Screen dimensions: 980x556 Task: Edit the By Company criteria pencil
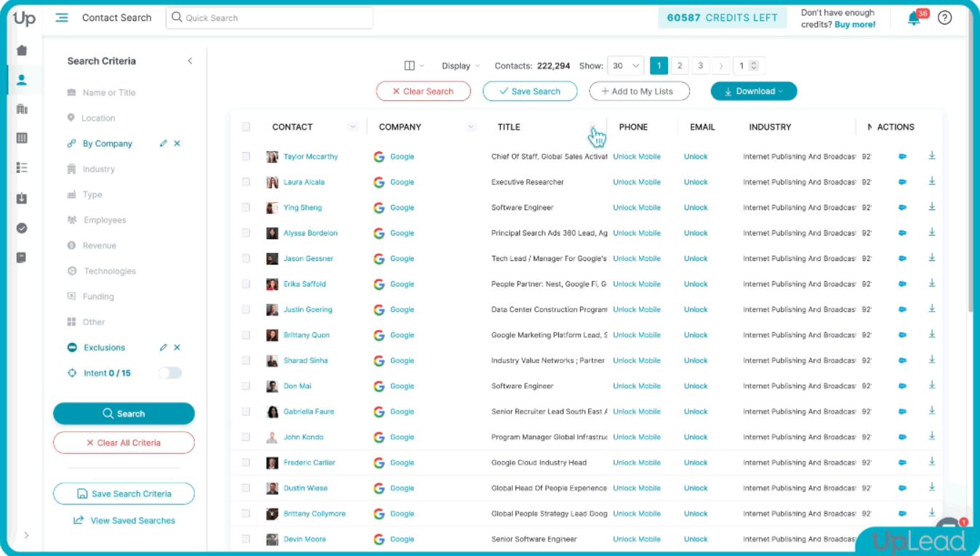[x=163, y=143]
